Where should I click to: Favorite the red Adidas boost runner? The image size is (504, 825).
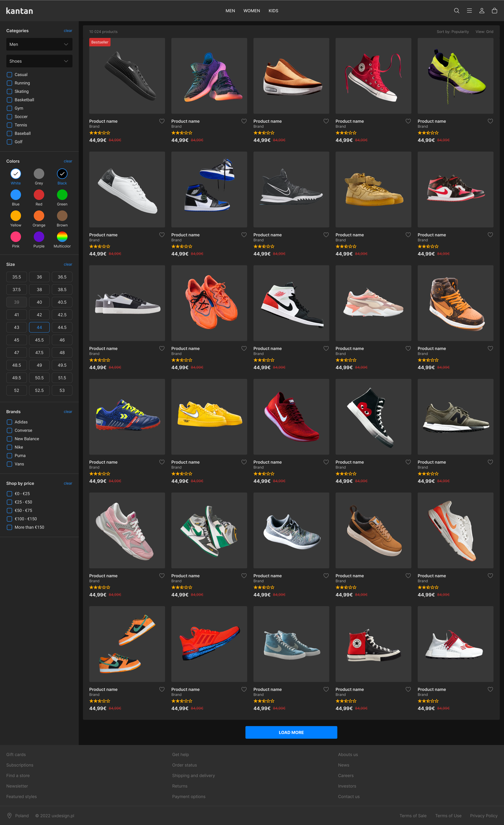pos(244,689)
